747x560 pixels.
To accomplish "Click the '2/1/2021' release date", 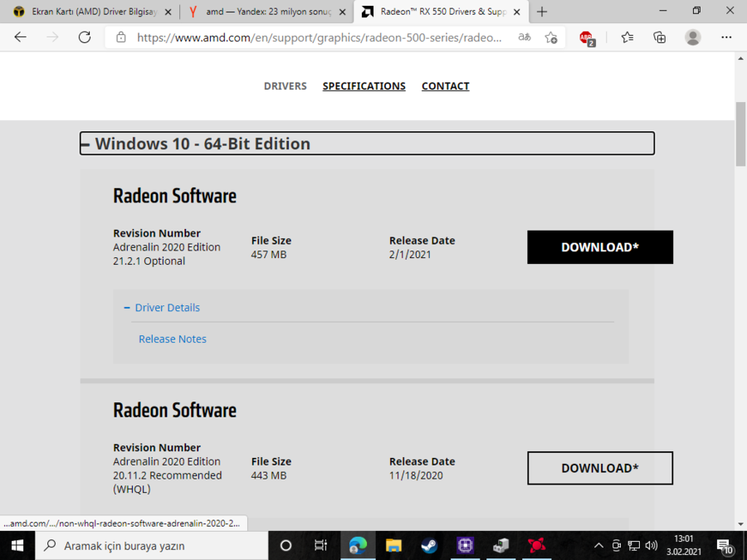I will click(410, 255).
